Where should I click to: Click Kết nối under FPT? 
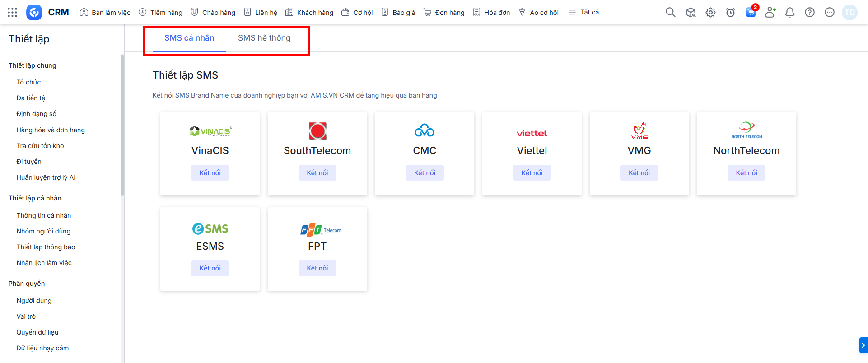(x=317, y=268)
